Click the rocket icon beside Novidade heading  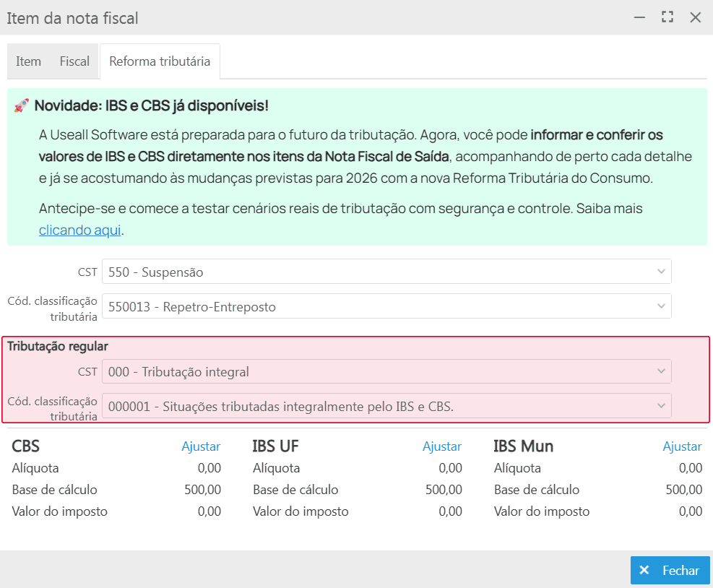[x=21, y=106]
